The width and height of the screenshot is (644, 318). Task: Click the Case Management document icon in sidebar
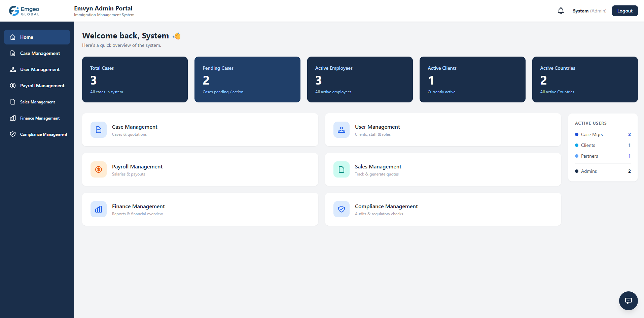click(x=13, y=53)
